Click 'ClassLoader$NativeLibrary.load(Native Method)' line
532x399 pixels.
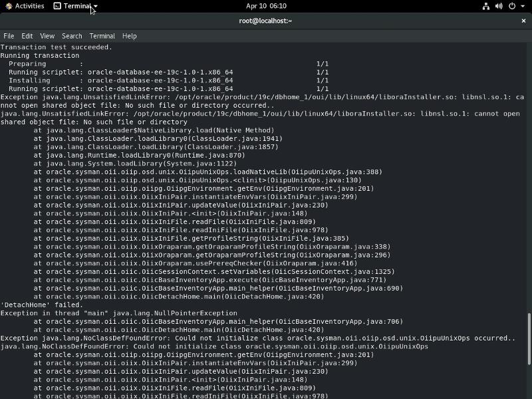click(154, 130)
